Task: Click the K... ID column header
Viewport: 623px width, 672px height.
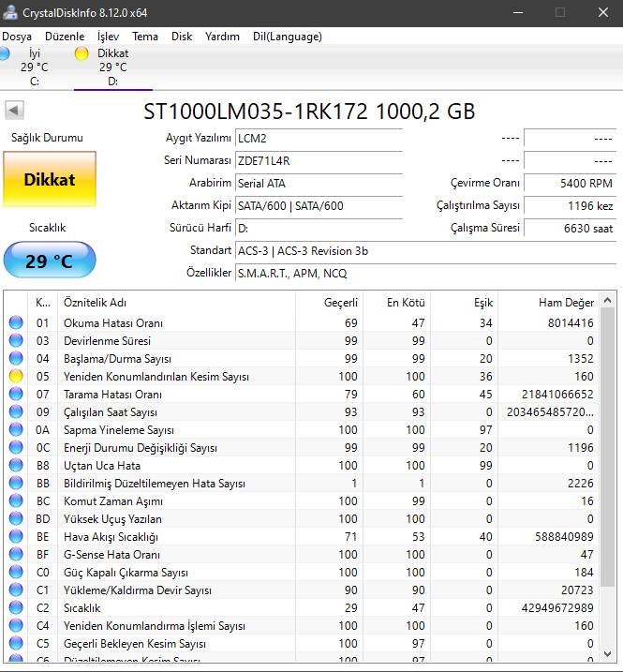Action: (43, 303)
